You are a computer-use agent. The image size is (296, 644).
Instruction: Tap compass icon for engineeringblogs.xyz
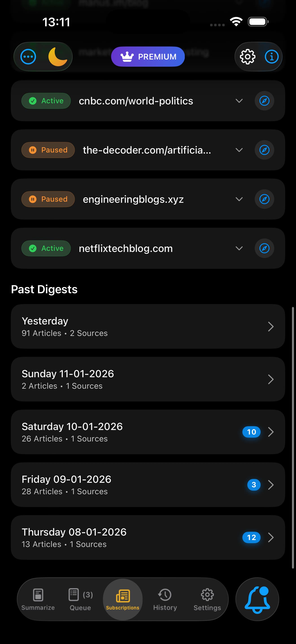point(264,199)
